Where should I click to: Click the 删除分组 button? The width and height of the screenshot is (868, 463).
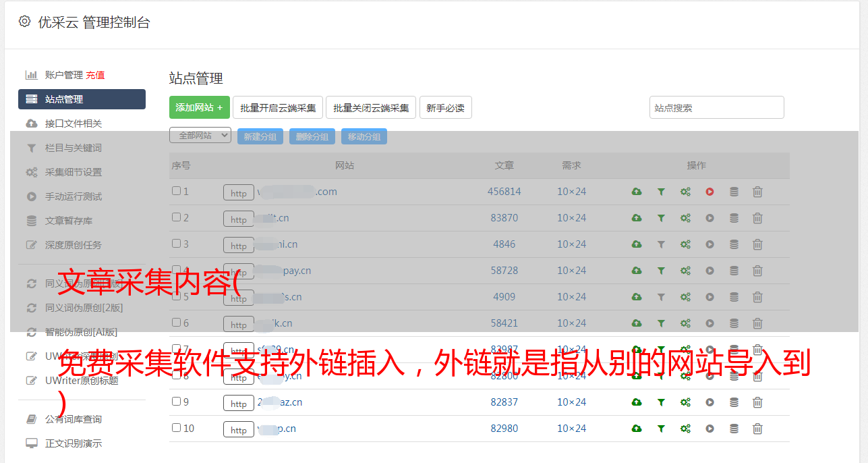coord(312,136)
